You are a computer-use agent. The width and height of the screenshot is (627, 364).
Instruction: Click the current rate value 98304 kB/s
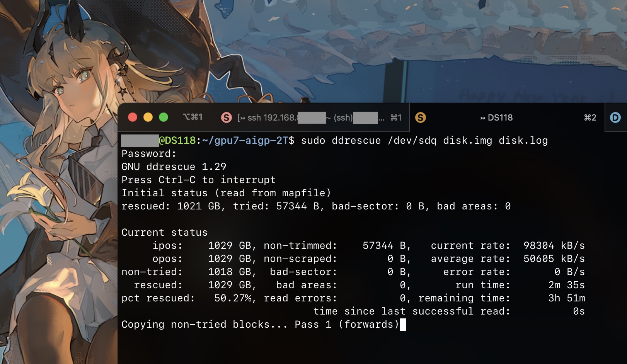coord(554,246)
